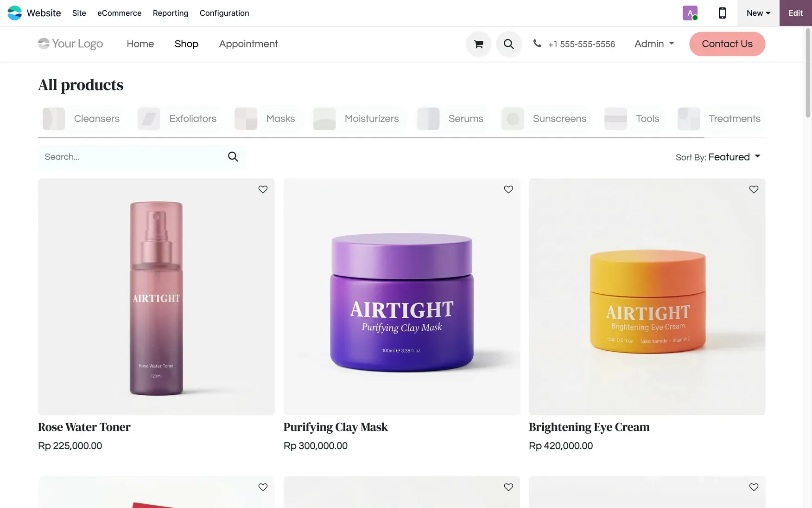Open the Brightening Eye Cream title

(589, 427)
